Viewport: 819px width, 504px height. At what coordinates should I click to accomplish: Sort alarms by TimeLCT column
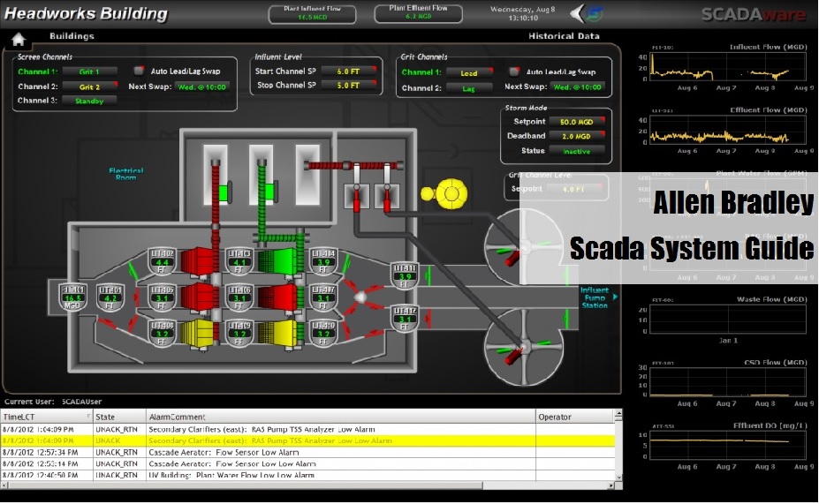(x=47, y=417)
